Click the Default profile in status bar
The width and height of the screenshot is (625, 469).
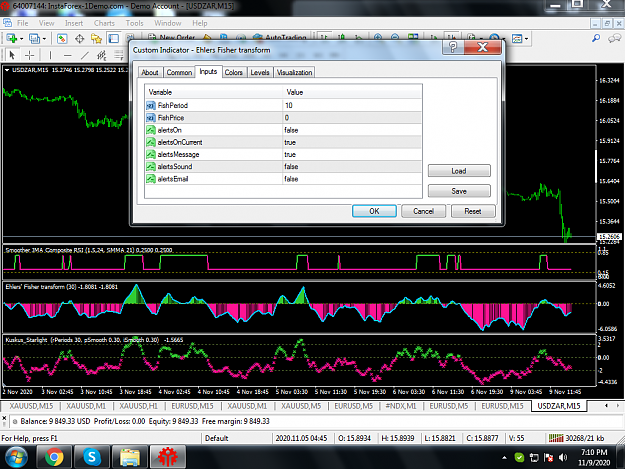216,438
